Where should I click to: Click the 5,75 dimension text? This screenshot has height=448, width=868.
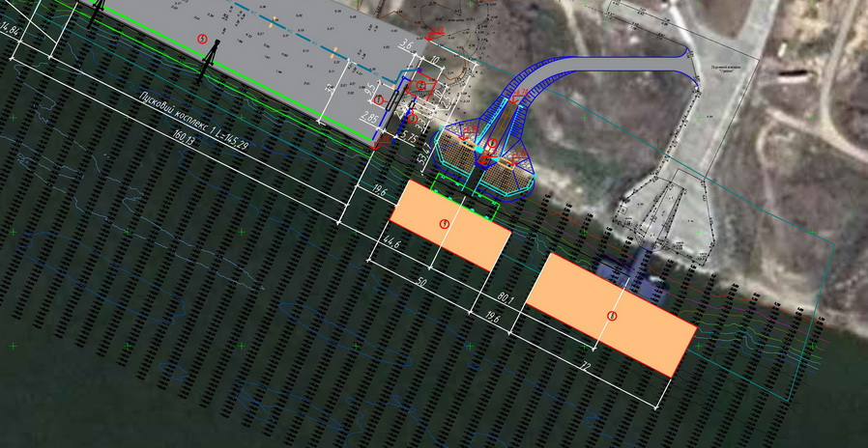click(408, 134)
